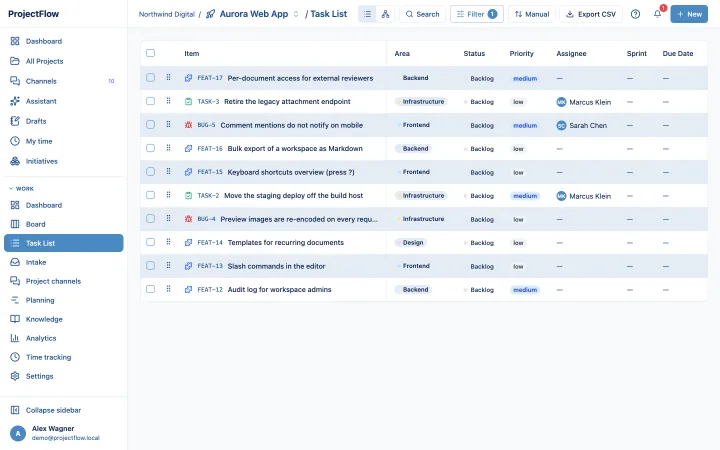Image resolution: width=720 pixels, height=450 pixels.
Task: Click Sarah Chen avatar in BUG-5 row
Action: (561, 125)
